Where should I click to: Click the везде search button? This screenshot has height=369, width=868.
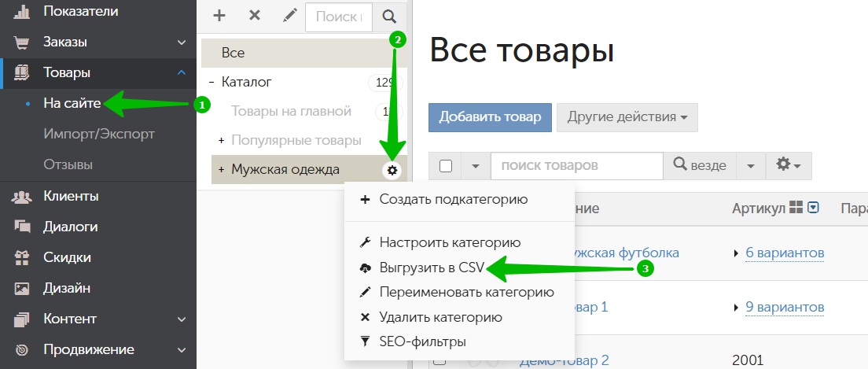[700, 166]
